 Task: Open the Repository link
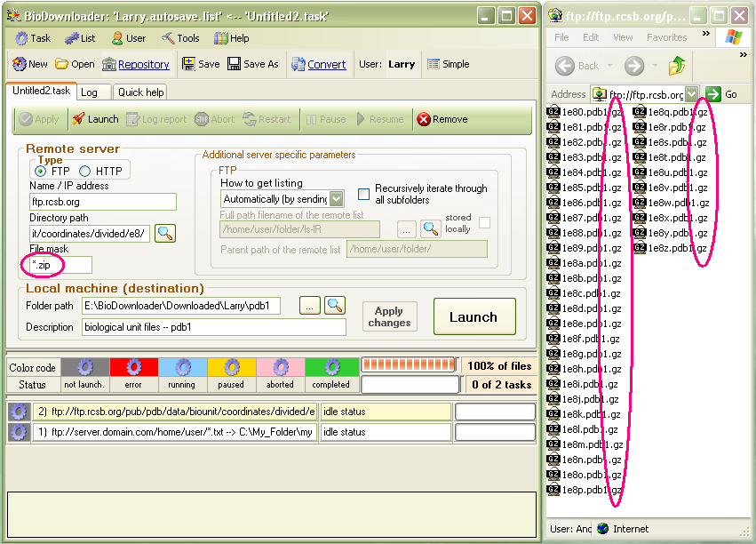[x=143, y=65]
